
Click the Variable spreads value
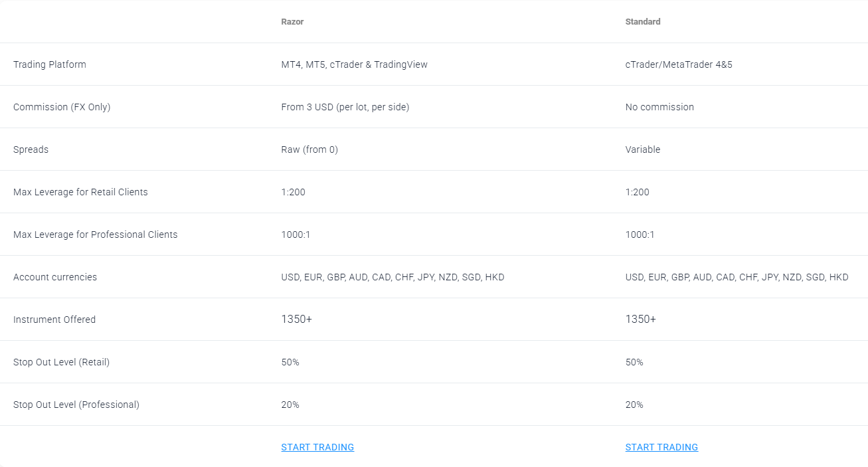643,149
